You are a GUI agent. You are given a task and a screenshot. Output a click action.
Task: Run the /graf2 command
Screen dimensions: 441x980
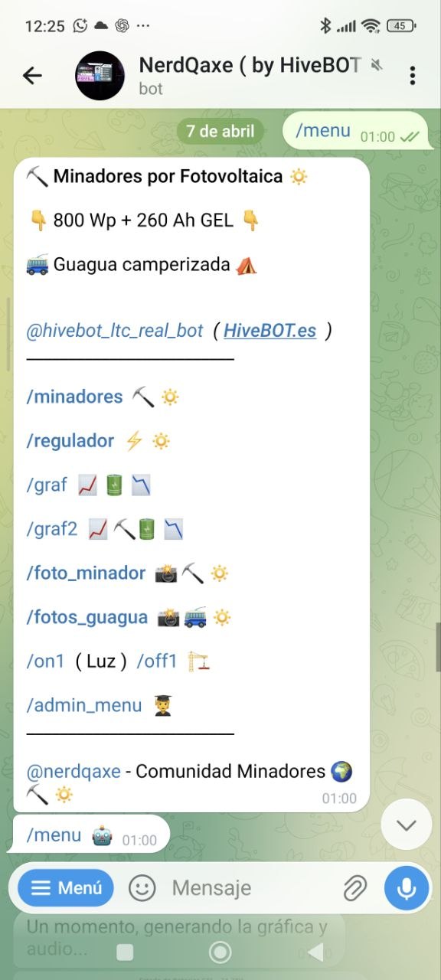[x=52, y=529]
